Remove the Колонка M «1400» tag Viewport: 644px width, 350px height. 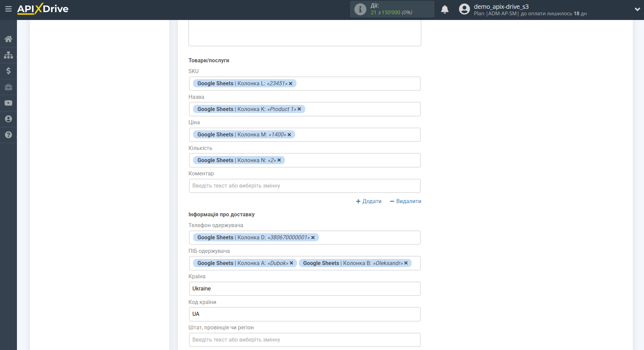pyautogui.click(x=289, y=135)
